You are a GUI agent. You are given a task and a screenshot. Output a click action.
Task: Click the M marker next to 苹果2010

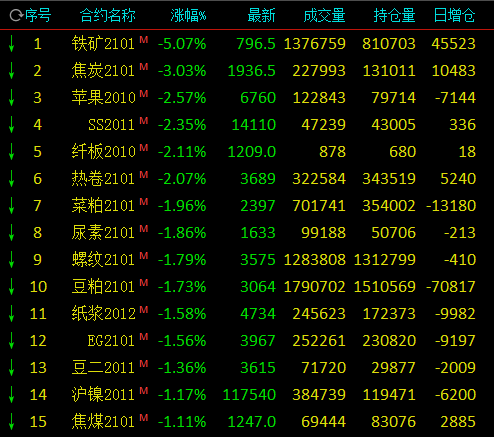click(x=144, y=93)
